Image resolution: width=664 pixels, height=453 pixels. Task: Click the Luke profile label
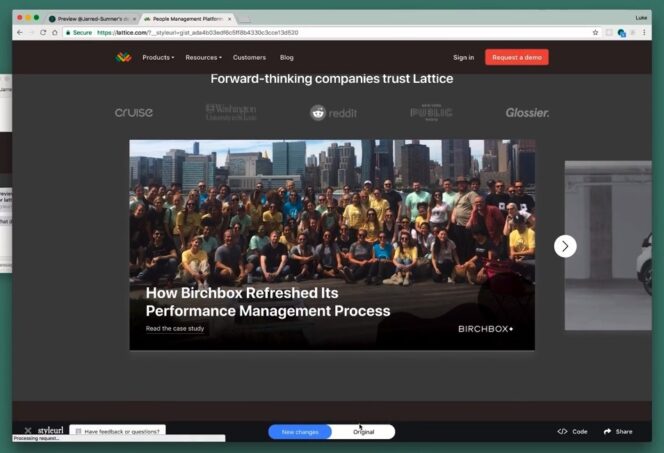click(641, 18)
